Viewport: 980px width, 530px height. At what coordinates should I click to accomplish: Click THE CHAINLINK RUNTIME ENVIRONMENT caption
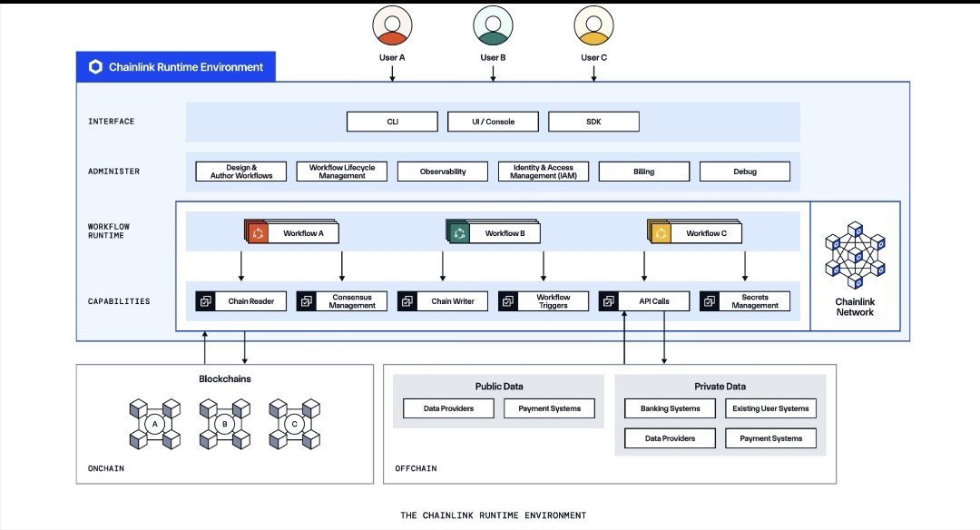click(x=493, y=515)
